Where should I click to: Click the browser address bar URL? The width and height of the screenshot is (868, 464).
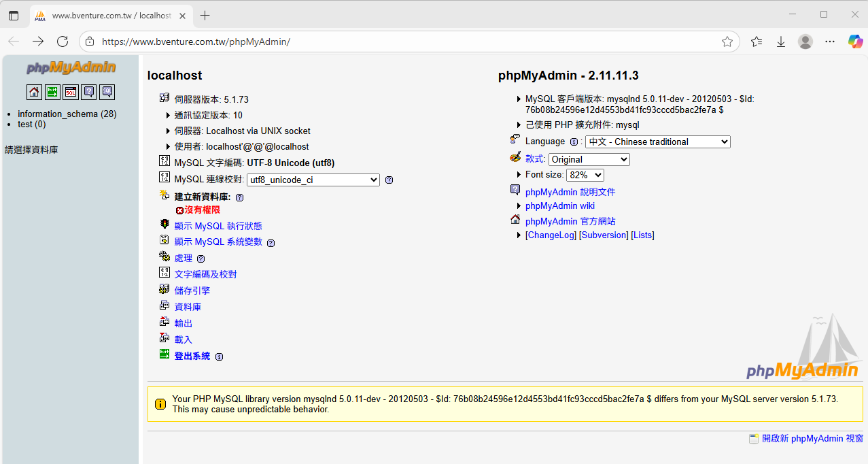point(196,42)
